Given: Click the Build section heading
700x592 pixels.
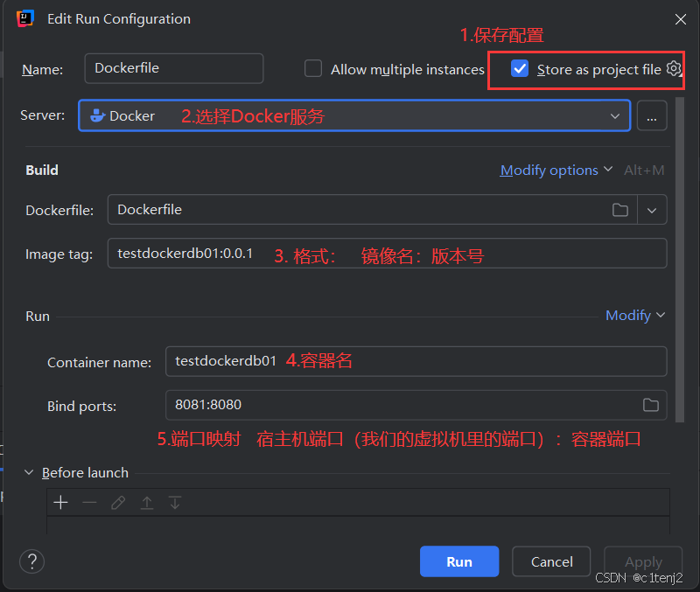Looking at the screenshot, I should click(42, 170).
